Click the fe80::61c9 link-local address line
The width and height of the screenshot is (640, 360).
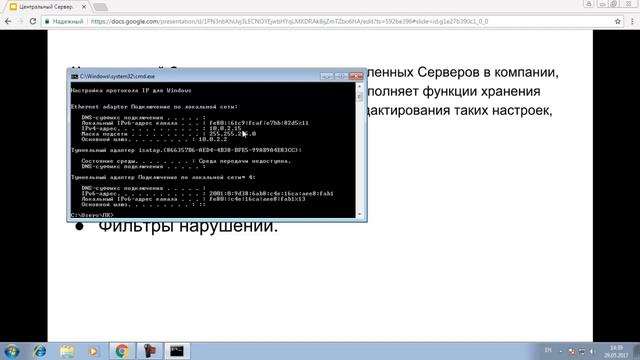(195, 123)
